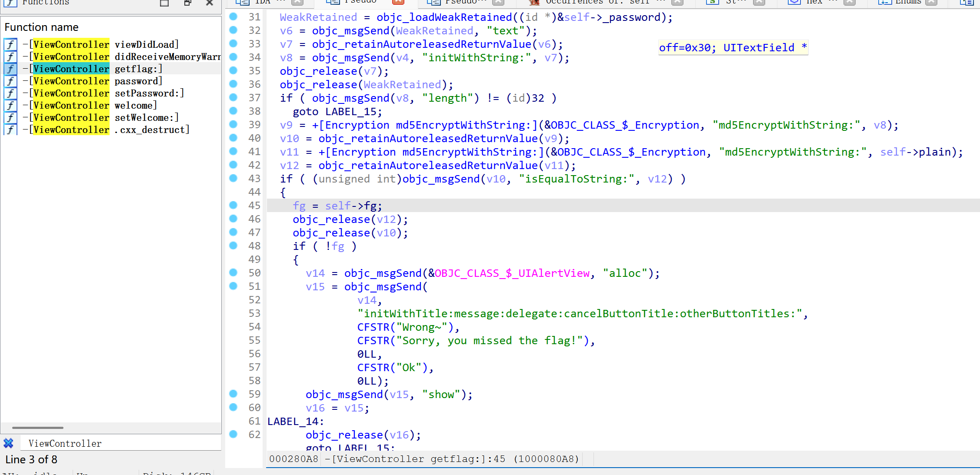
Task: Open the Occurrences of: self tab
Action: pos(597,2)
